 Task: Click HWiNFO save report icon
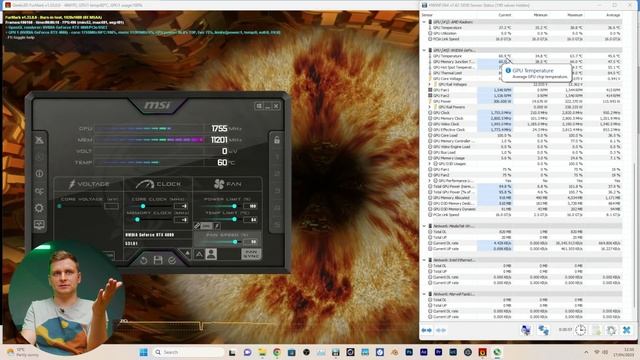(597, 330)
